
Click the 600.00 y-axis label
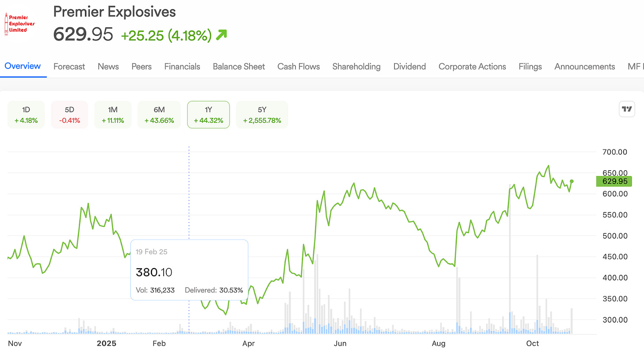click(615, 194)
